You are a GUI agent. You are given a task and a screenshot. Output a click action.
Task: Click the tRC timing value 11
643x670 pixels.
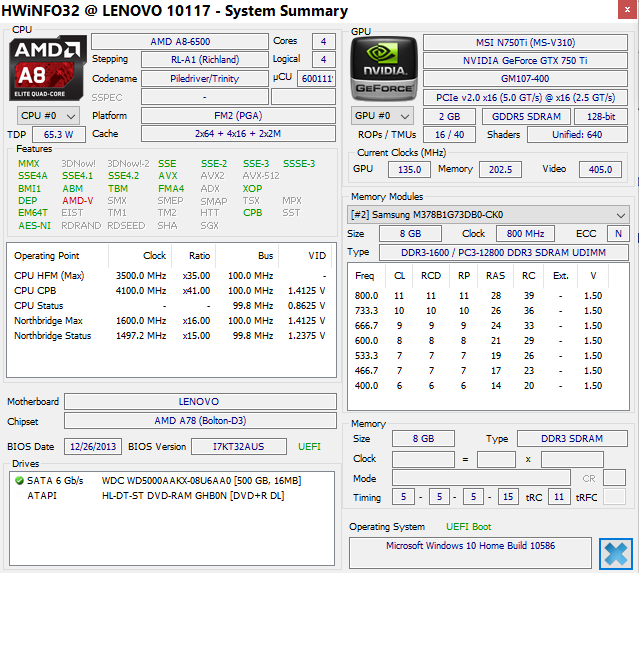coord(559,497)
